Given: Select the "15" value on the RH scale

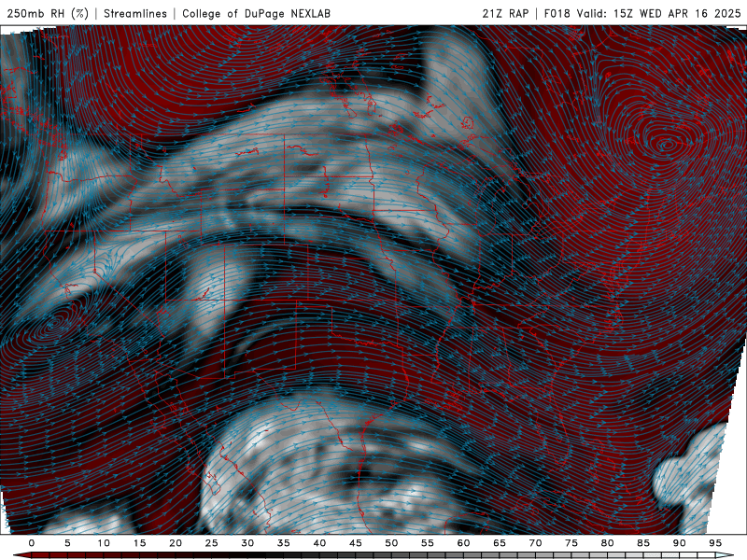Looking at the screenshot, I should [139, 543].
